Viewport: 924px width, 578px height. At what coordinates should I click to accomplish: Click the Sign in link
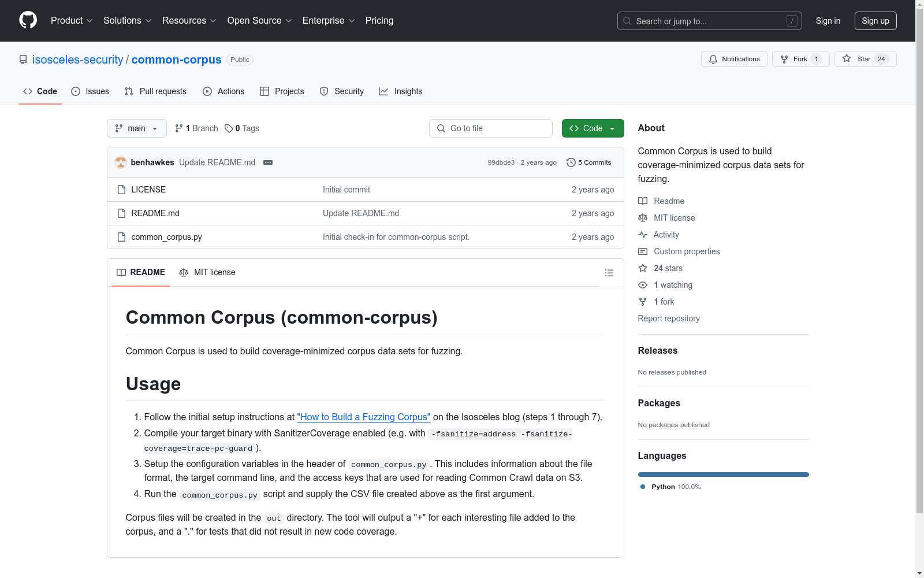click(828, 21)
